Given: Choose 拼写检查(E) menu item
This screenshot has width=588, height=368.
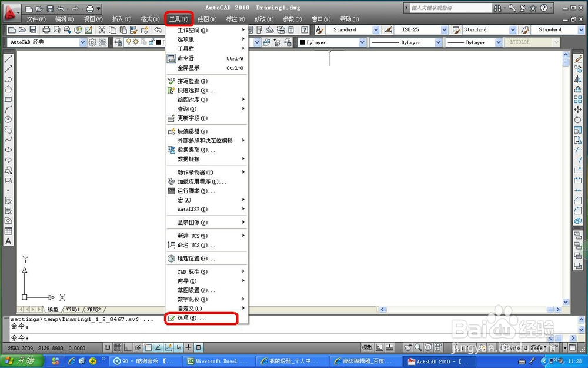Looking at the screenshot, I should click(206, 81).
